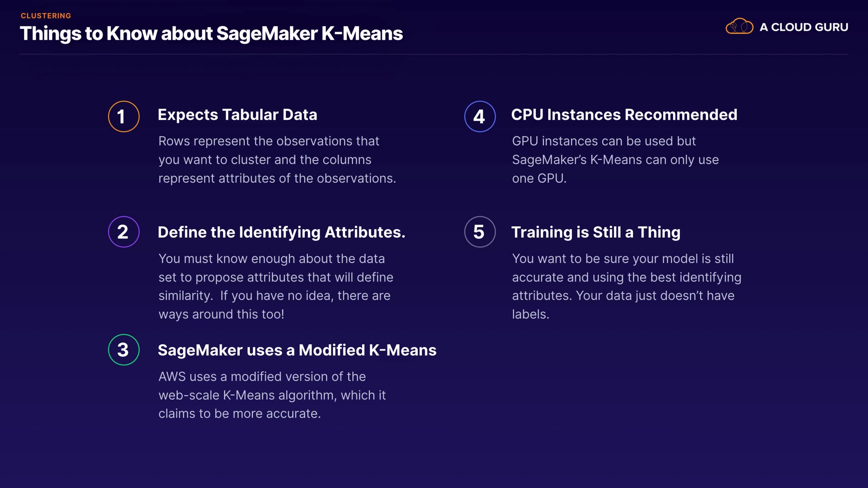Select the Define the Identifying Attributes heading
The width and height of the screenshot is (868, 488).
point(281,232)
